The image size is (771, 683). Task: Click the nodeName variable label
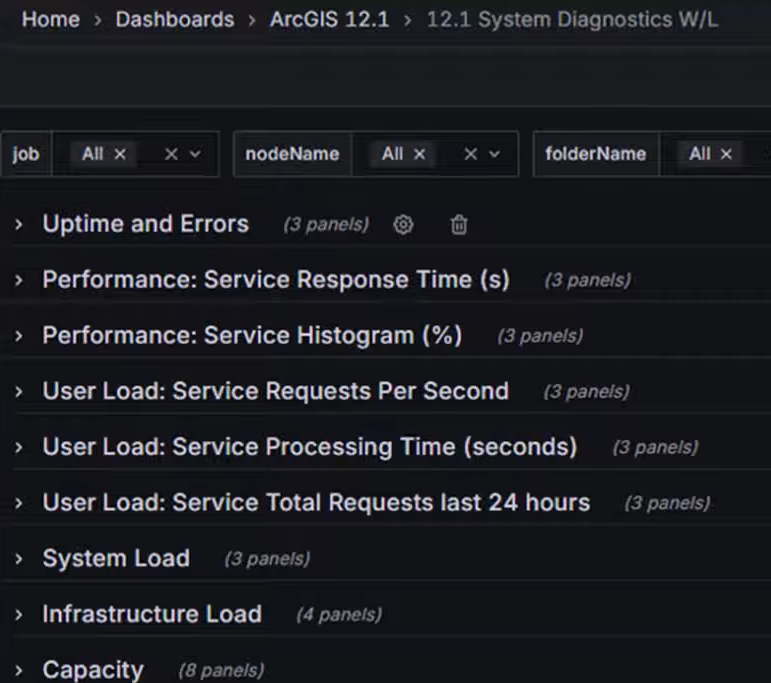[293, 154]
